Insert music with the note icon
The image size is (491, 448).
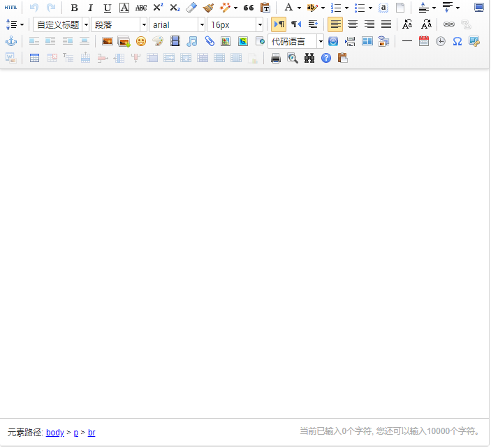tap(192, 41)
